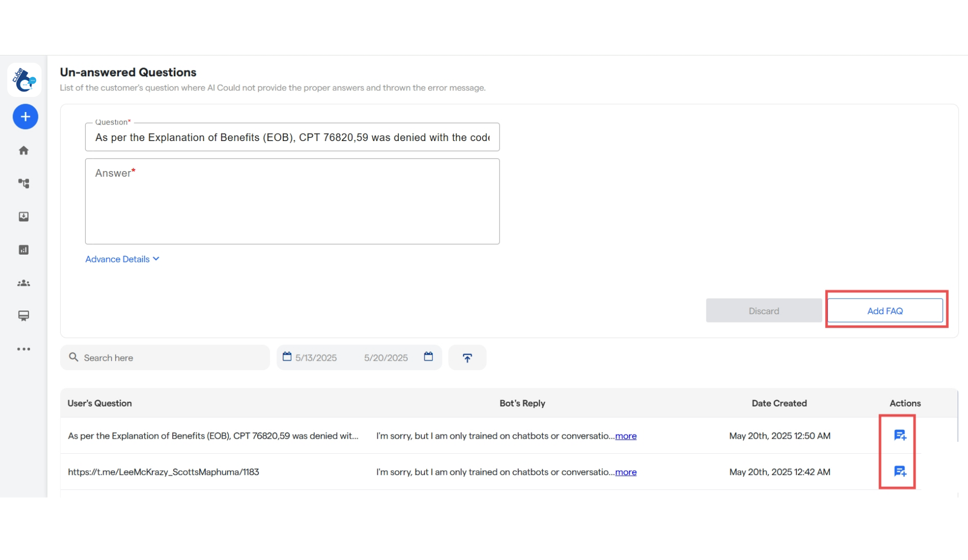This screenshot has width=968, height=560.
Task: Open the downloads inbox sidebar icon
Action: (23, 217)
